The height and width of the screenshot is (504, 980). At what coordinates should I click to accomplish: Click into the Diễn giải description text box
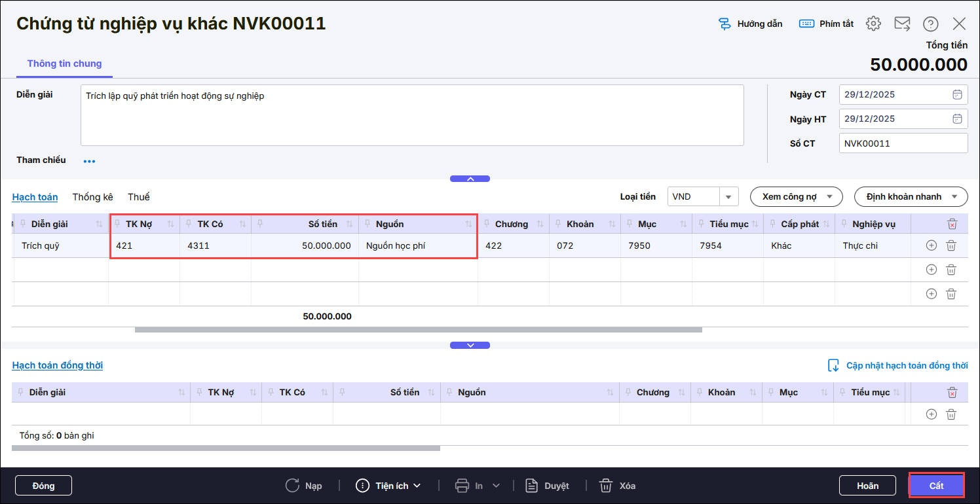412,115
